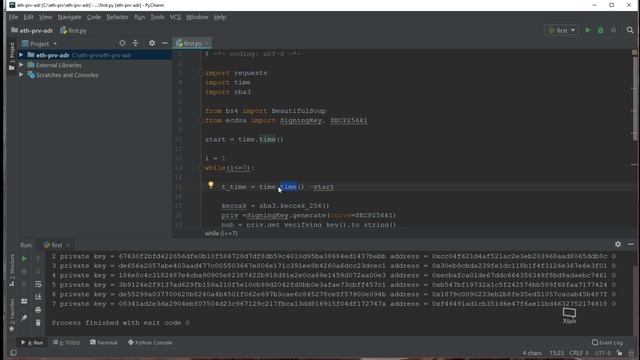This screenshot has height=360, width=640.
Task: Toggle Soft-Wrap in the Run console
Action: tap(38, 284)
